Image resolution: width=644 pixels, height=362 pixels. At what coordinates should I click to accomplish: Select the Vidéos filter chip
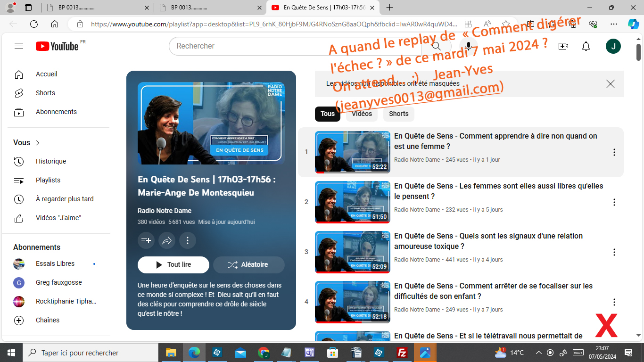[362, 114]
